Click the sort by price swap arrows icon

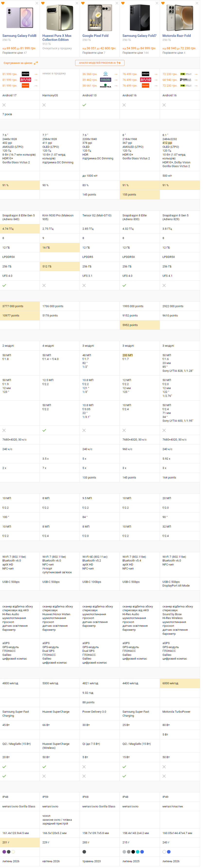(36, 63)
